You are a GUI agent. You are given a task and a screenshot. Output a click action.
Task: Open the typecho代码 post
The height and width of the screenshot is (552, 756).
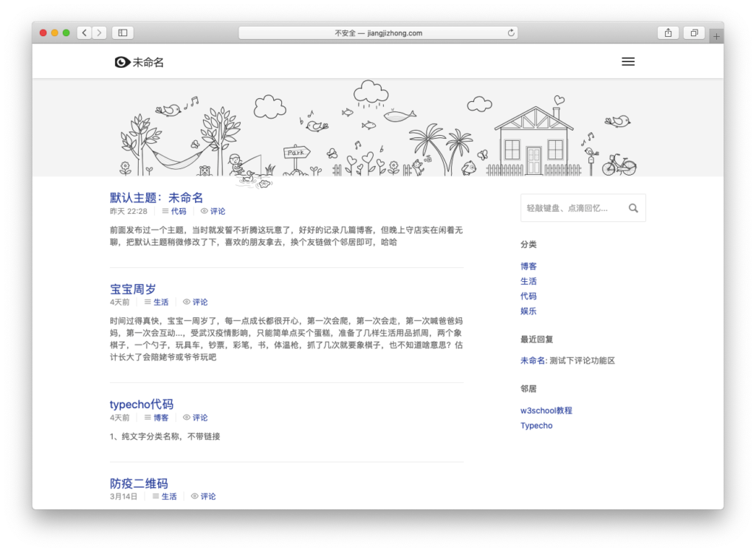(141, 404)
